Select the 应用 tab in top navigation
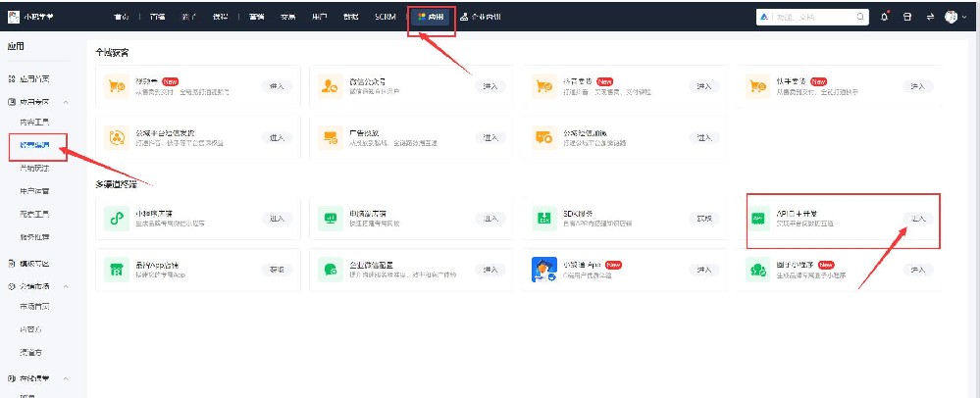 coord(432,17)
